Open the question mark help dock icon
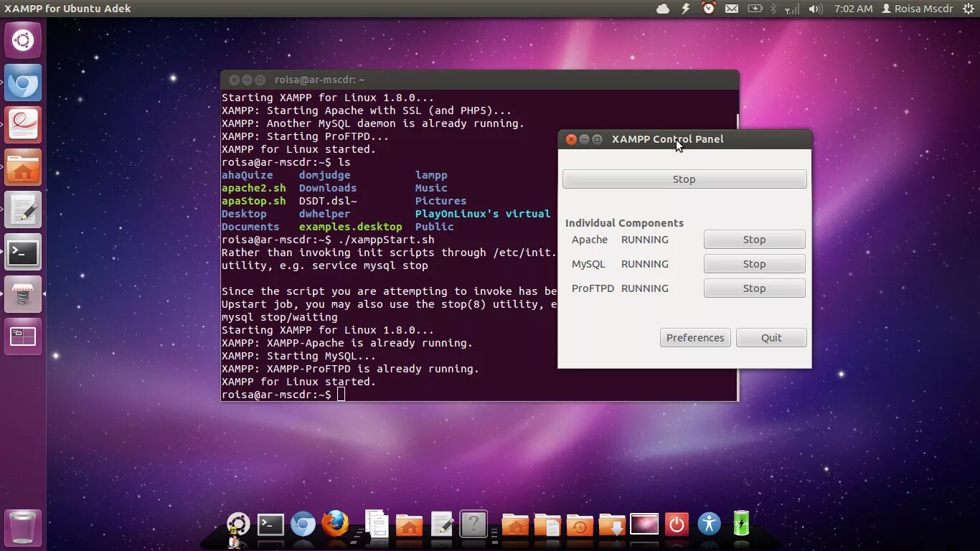980x551 pixels. tap(473, 524)
